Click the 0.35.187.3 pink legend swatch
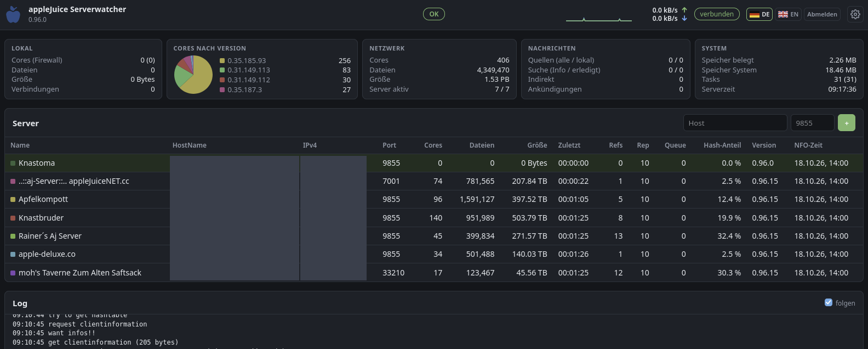Viewport: 868px width, 349px height. tap(222, 90)
